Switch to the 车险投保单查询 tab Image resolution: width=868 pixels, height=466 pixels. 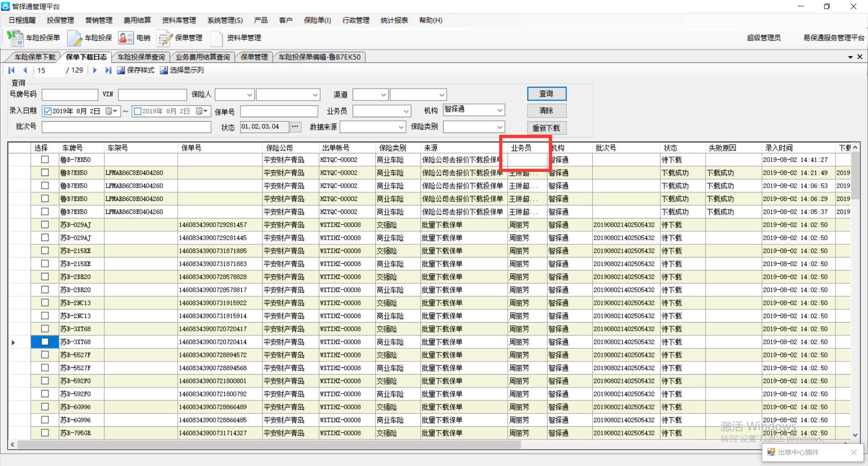click(x=141, y=57)
